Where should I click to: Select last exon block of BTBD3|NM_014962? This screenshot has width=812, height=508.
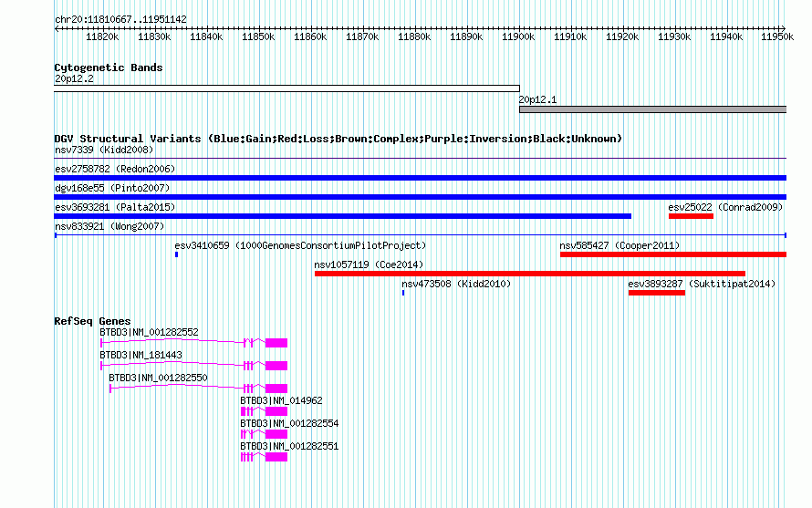pos(276,411)
